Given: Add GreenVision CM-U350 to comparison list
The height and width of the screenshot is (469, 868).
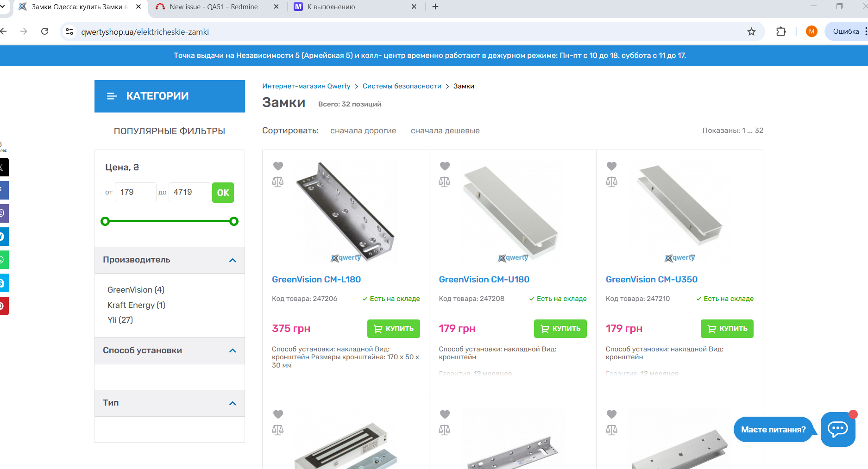Looking at the screenshot, I should click(612, 182).
